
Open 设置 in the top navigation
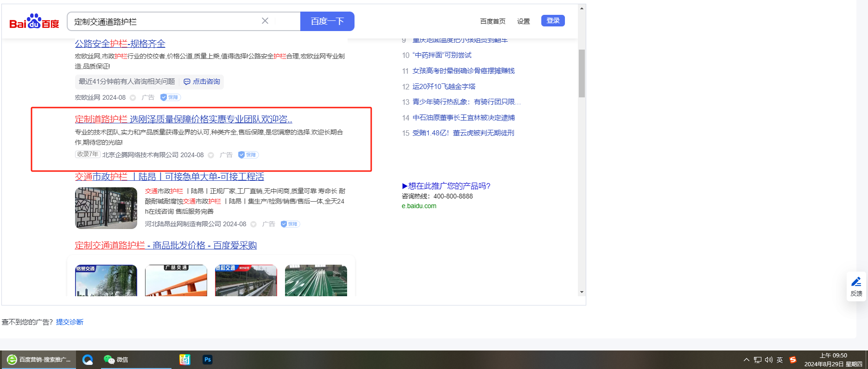(x=523, y=21)
